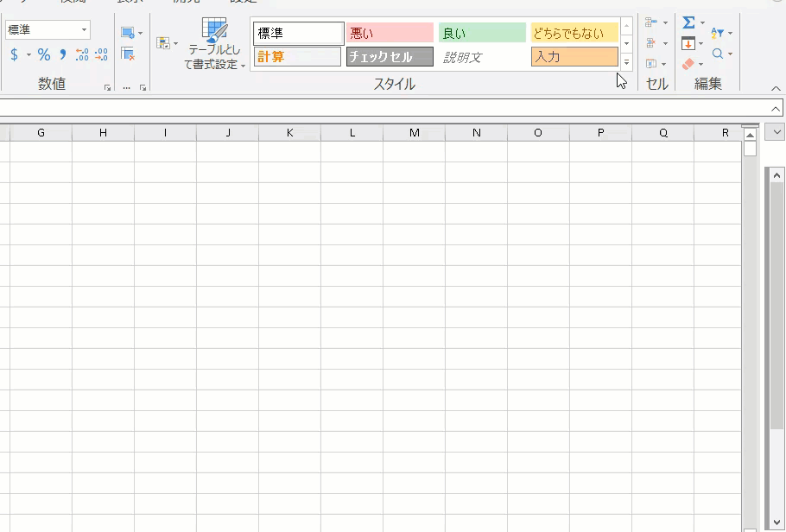Open conditional formatting icon
The height and width of the screenshot is (532, 786).
(x=163, y=43)
